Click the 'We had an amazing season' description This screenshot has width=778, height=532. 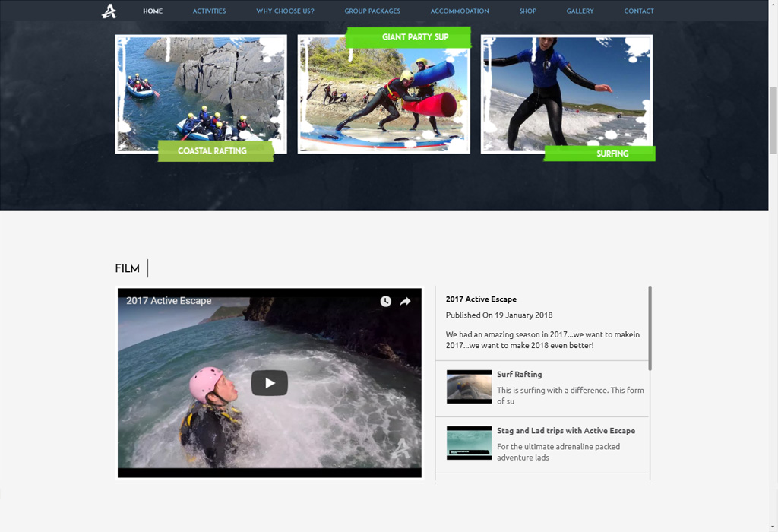click(x=542, y=340)
